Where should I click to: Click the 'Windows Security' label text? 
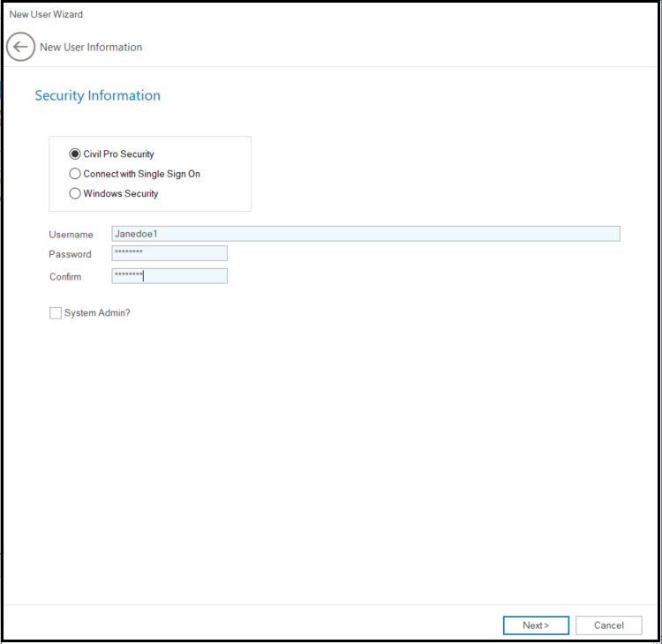pyautogui.click(x=121, y=193)
